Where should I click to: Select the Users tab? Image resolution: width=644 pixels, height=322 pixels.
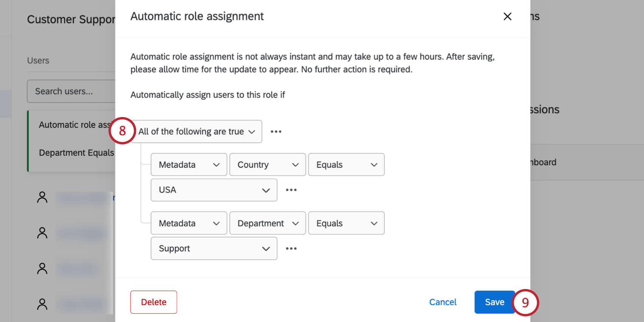pyautogui.click(x=38, y=61)
